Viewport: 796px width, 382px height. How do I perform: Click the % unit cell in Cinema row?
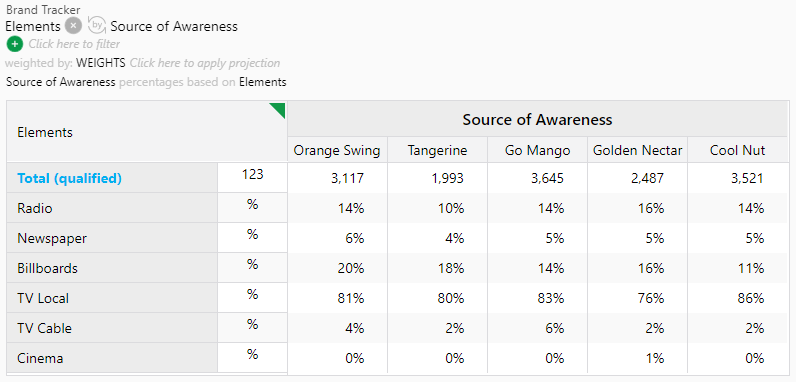click(x=252, y=358)
